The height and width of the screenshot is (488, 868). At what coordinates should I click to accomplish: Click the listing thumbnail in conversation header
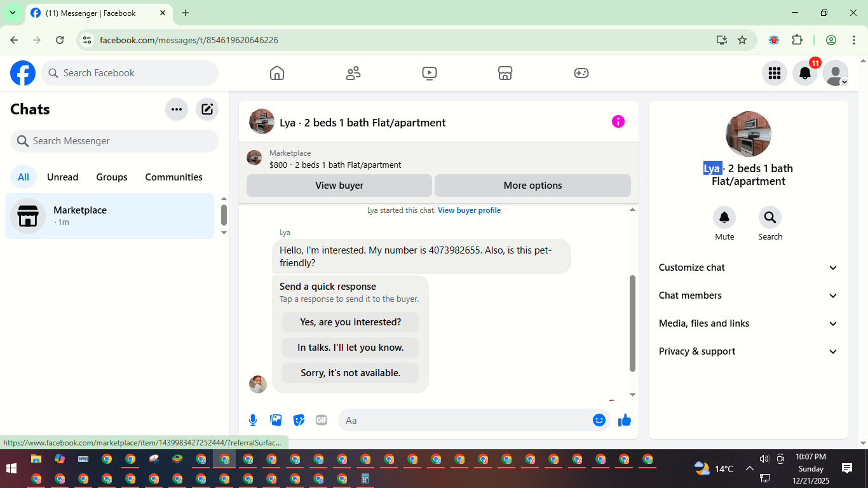tap(262, 121)
